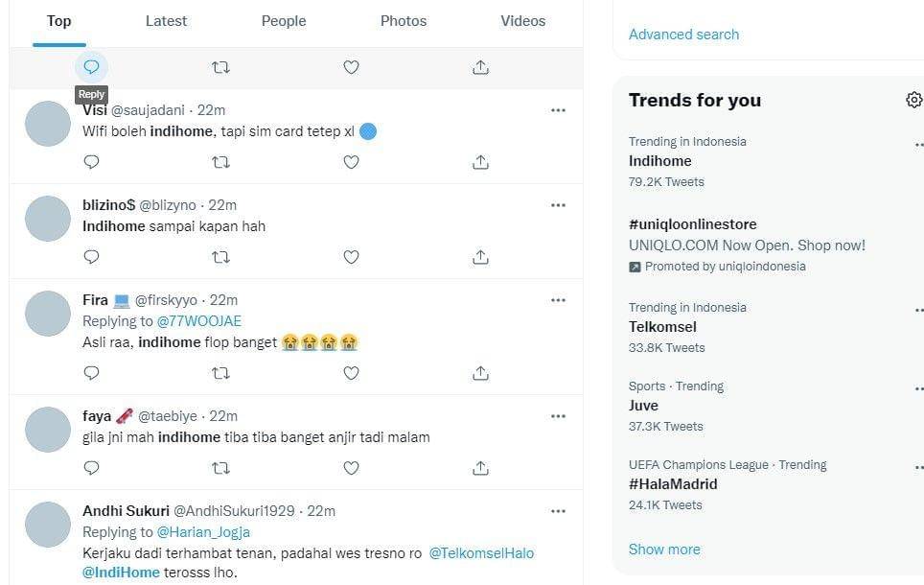The image size is (924, 585).
Task: Open Advanced search link
Action: coord(683,35)
